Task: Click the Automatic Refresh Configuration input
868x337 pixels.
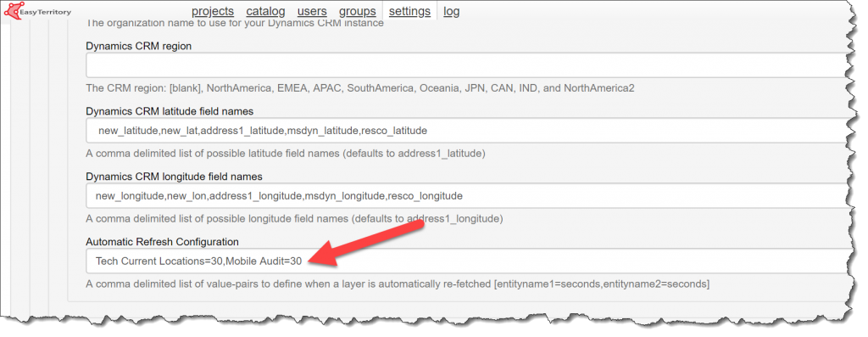Action: point(468,261)
